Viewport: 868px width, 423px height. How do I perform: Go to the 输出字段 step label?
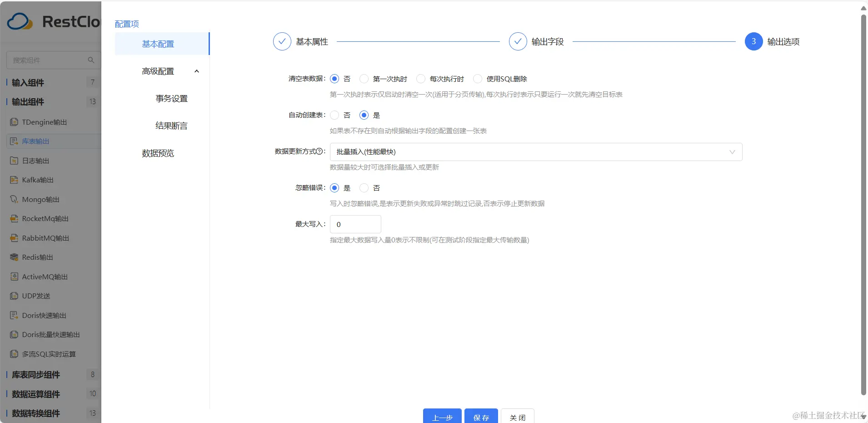[548, 42]
